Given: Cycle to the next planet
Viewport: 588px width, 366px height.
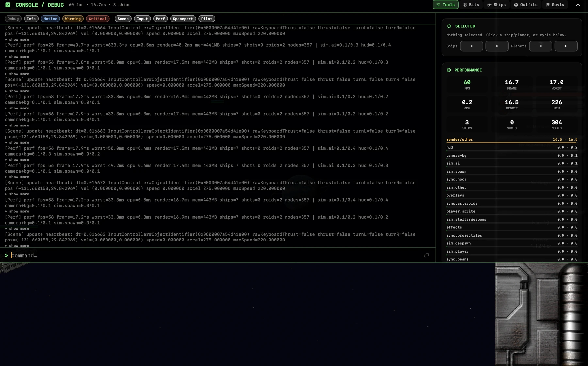Looking at the screenshot, I should [x=566, y=46].
